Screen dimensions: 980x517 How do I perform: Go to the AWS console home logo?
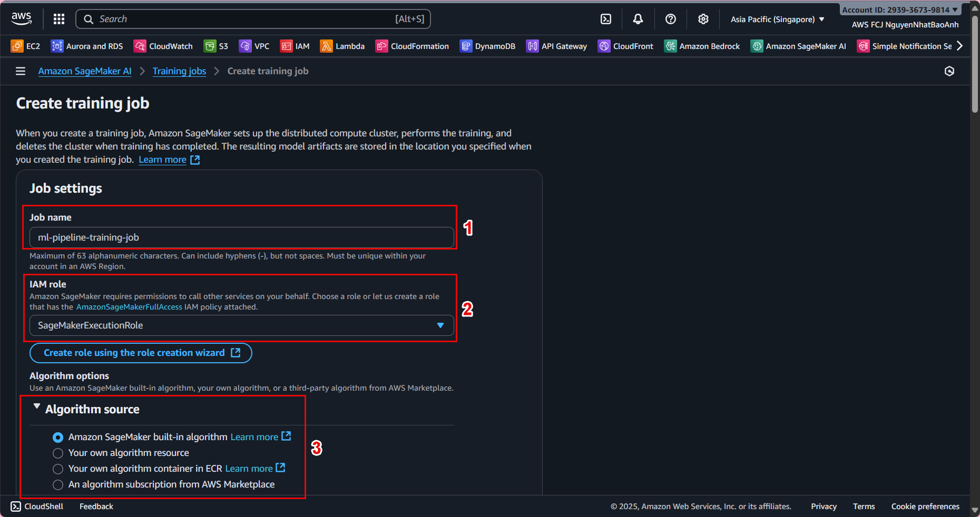point(22,19)
